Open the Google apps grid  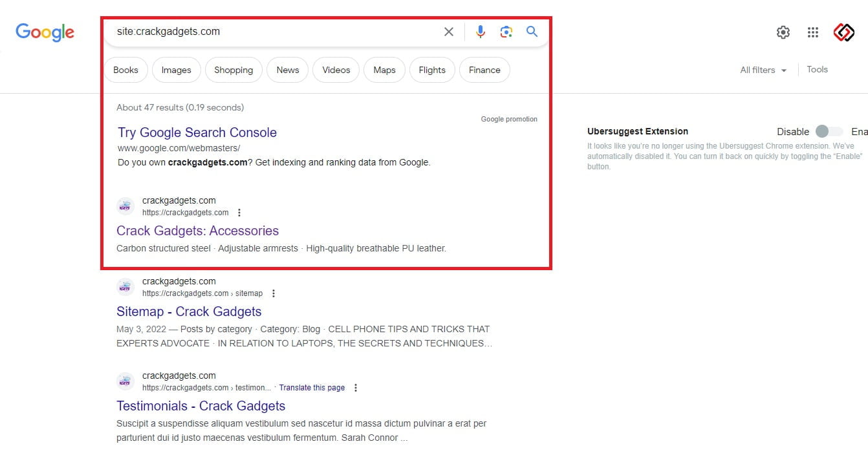point(813,32)
